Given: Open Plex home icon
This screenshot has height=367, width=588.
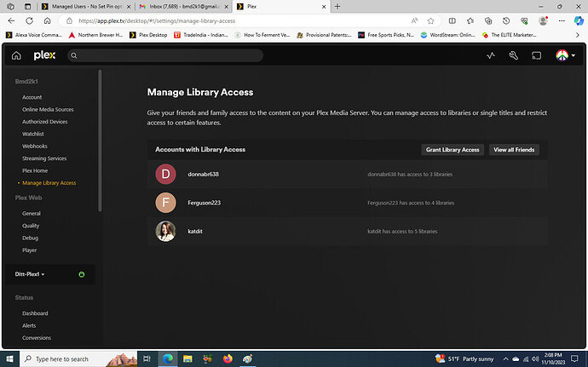Looking at the screenshot, I should point(16,55).
